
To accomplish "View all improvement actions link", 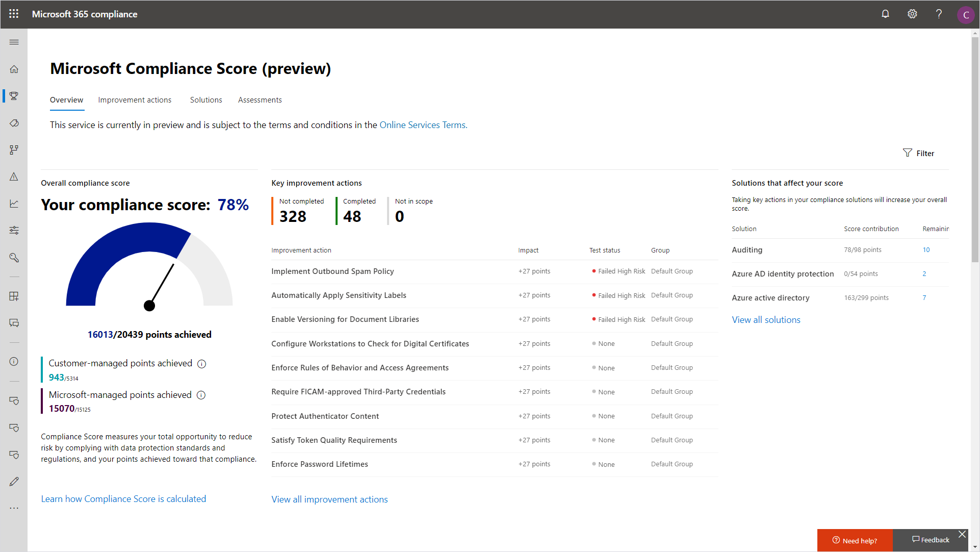I will [x=329, y=499].
